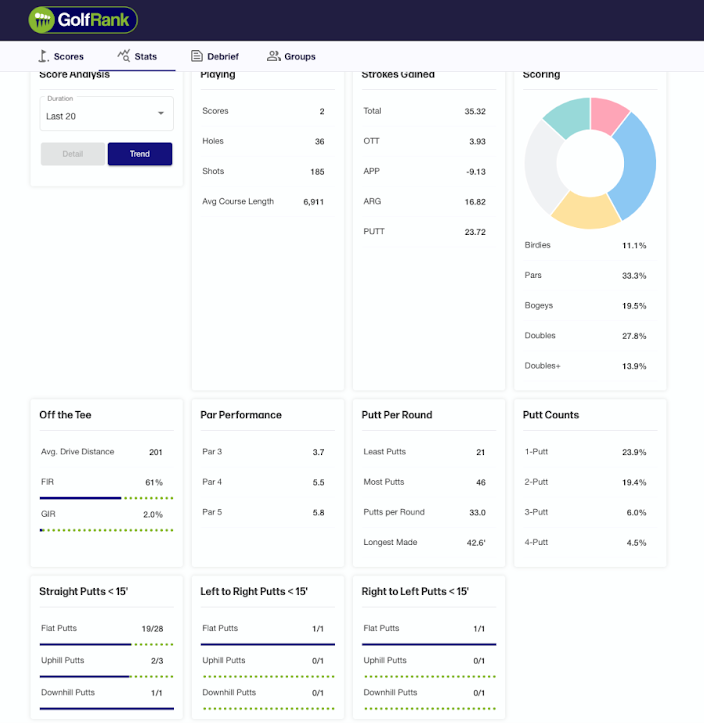This screenshot has width=704, height=723.
Task: Click the Flat Putts bar under Straight Putts
Action: pyautogui.click(x=106, y=644)
